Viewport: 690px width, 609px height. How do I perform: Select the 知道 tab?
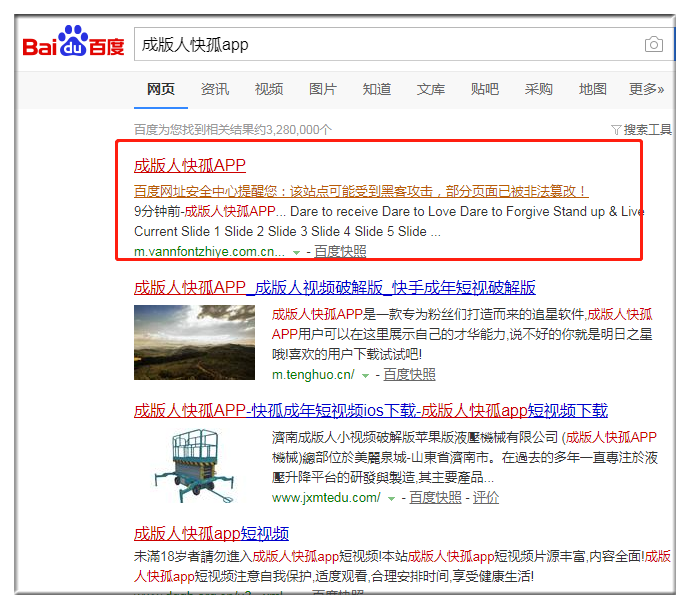point(377,89)
